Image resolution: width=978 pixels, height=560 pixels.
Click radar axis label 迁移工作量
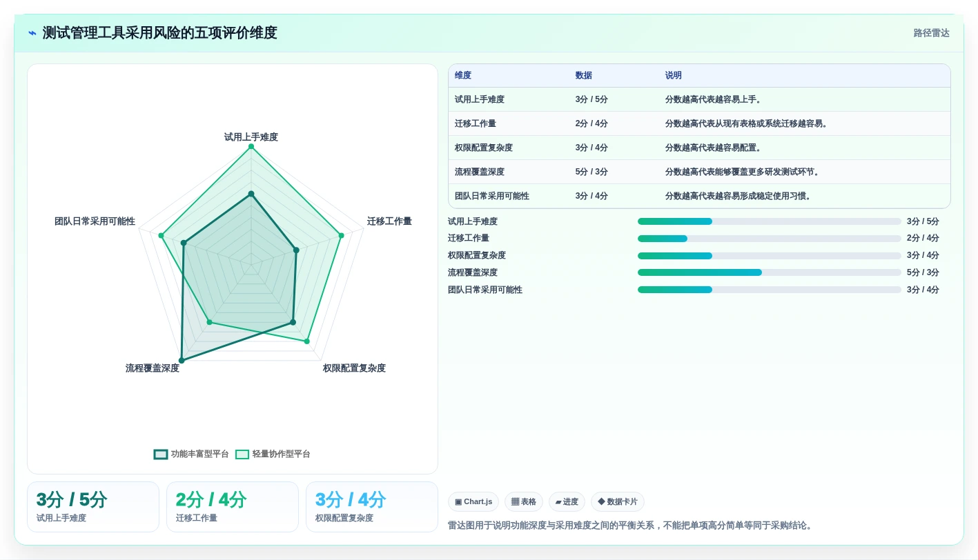click(389, 221)
